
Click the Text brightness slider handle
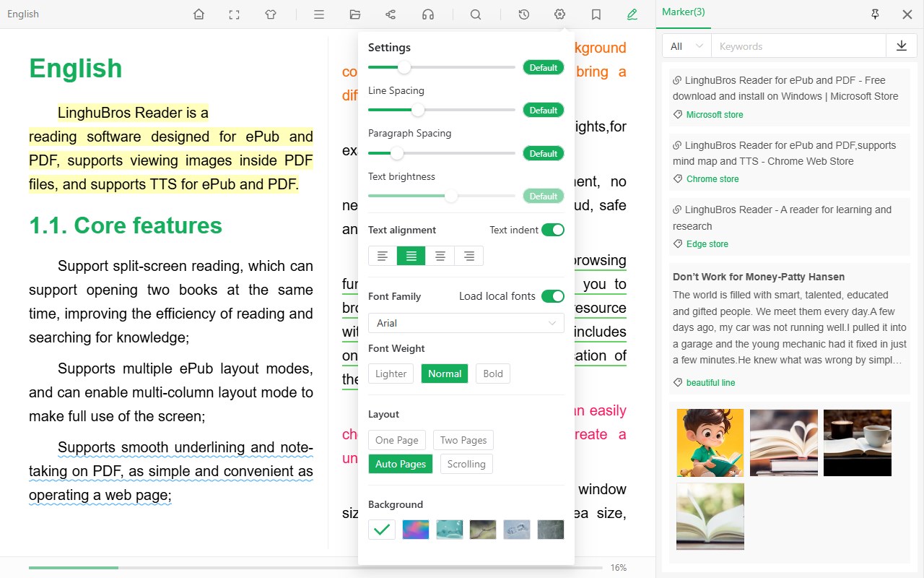(451, 196)
